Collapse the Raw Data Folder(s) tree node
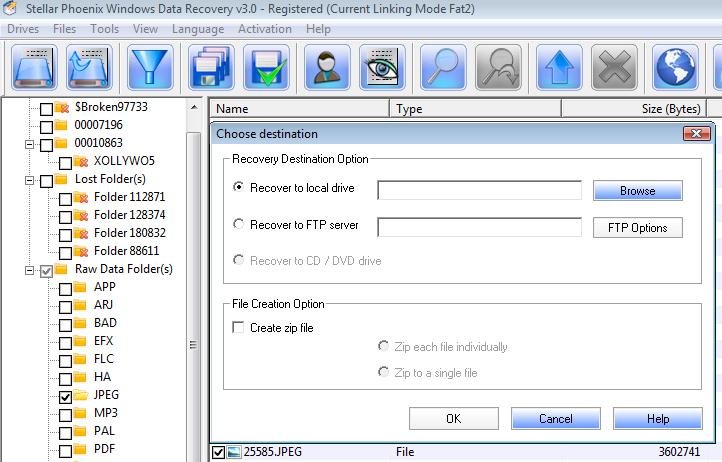 29,270
